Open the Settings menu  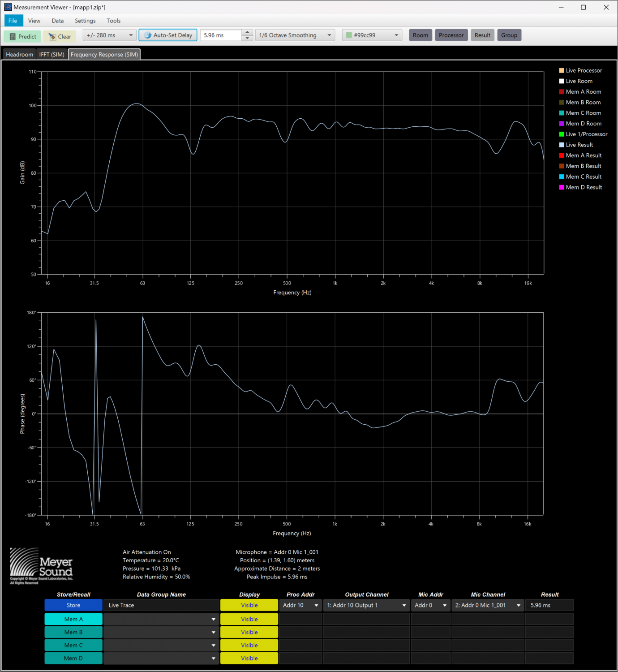point(85,21)
